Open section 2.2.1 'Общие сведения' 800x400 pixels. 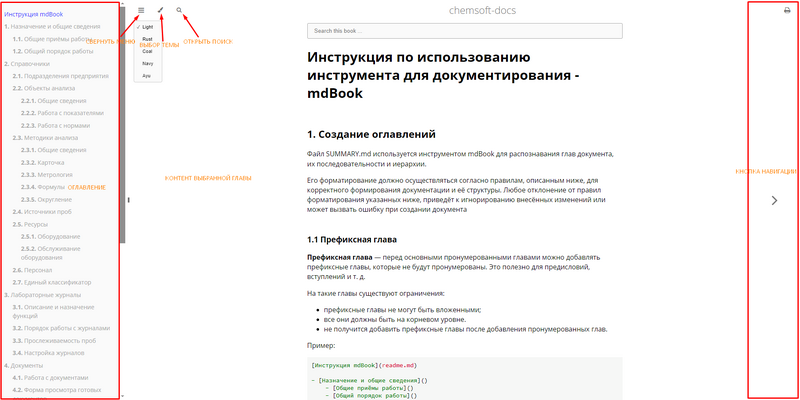54,101
